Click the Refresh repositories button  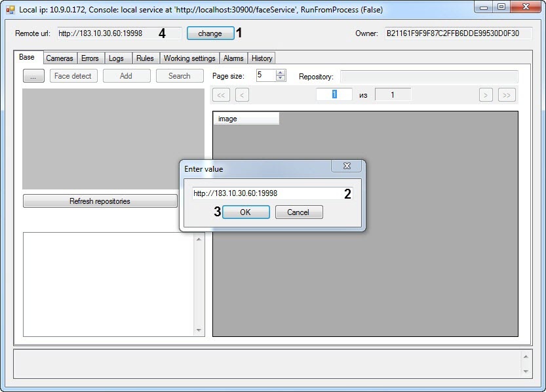click(100, 201)
